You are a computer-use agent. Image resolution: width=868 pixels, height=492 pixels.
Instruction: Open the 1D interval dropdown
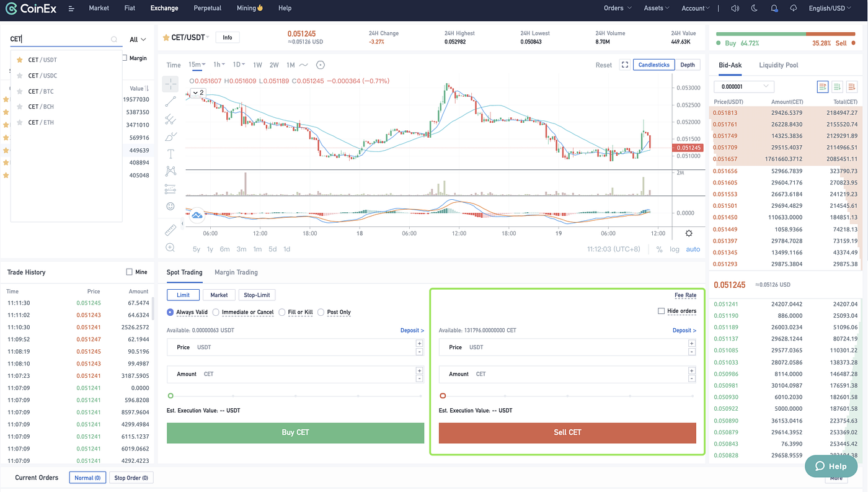tap(239, 65)
